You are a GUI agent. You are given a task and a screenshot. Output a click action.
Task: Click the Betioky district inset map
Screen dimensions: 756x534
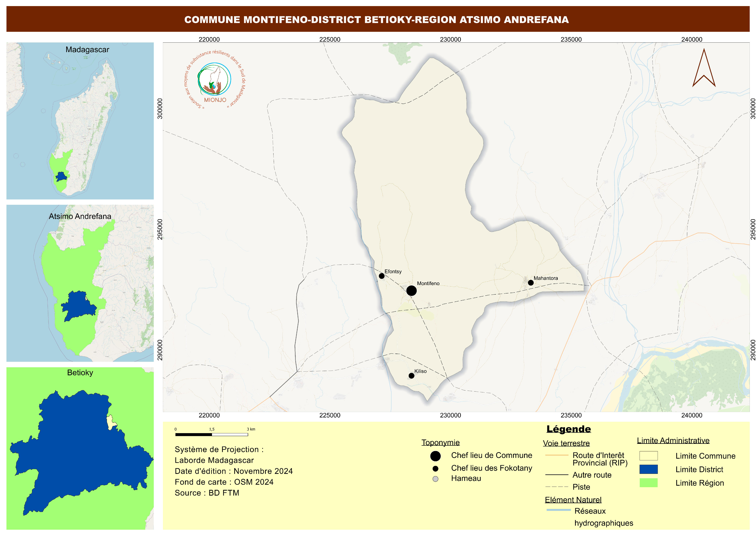80,448
